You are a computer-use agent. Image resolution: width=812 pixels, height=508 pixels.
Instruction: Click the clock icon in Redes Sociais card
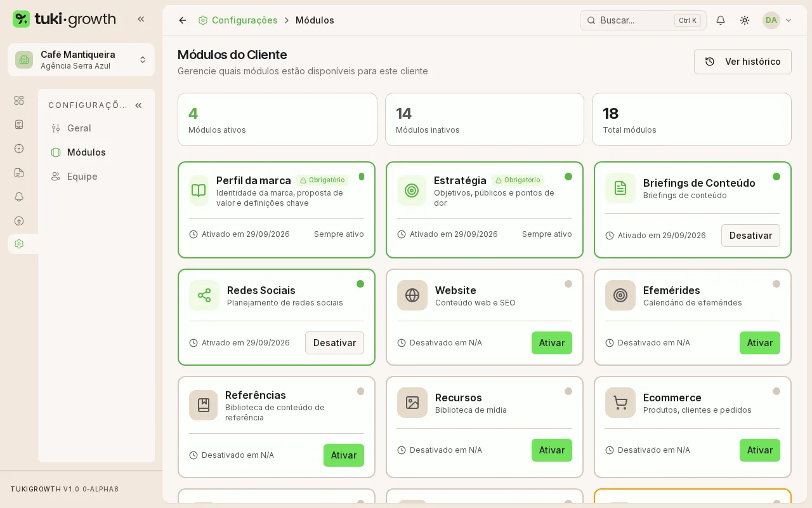pos(193,343)
